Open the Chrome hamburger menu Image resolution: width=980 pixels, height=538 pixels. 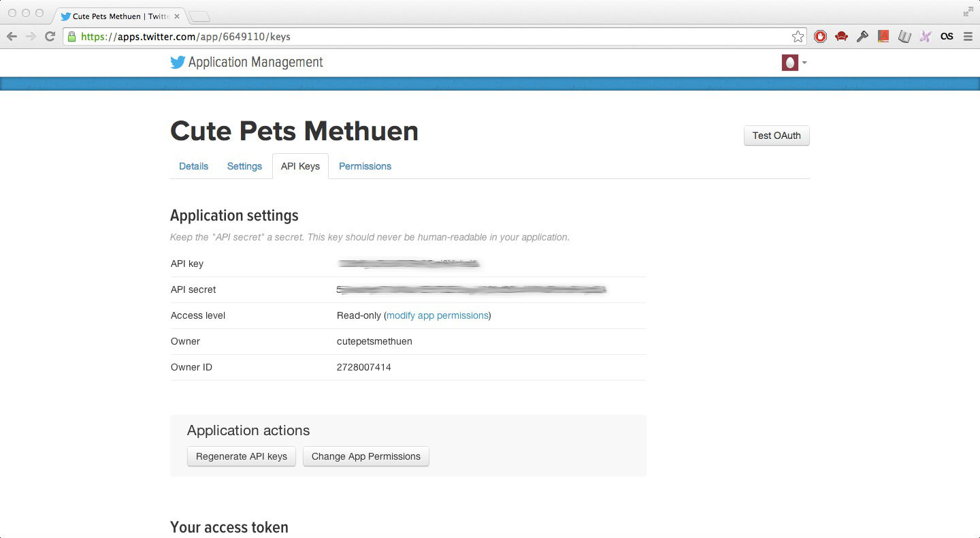(x=968, y=37)
